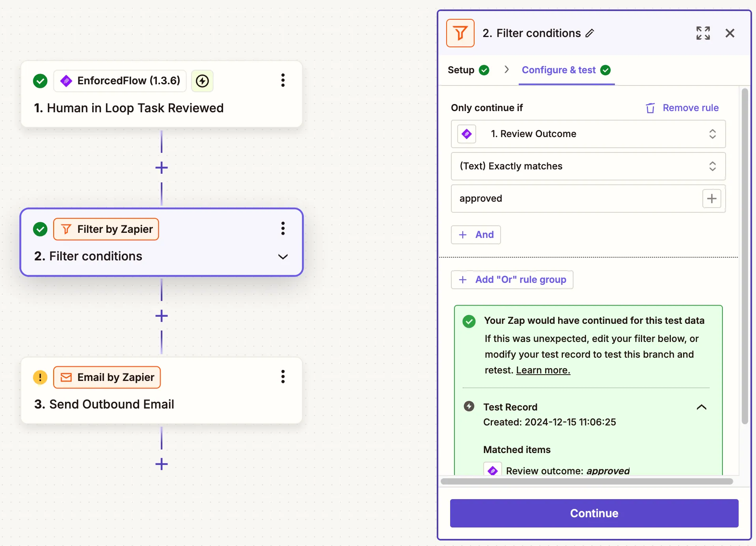Close the Filter conditions panel
This screenshot has width=756, height=546.
tap(730, 33)
